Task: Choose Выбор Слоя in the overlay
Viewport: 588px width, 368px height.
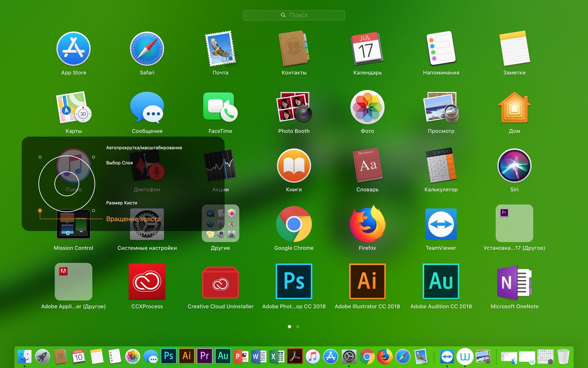Action: [x=119, y=163]
